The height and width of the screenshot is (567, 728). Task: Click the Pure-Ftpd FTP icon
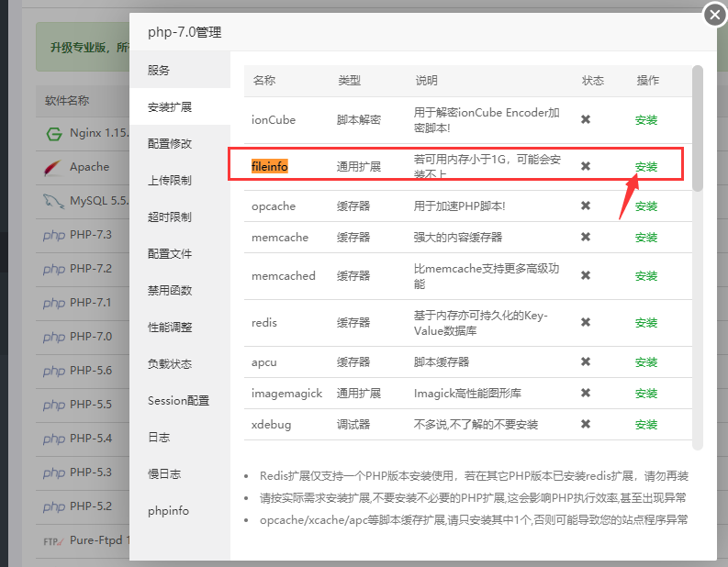54,540
